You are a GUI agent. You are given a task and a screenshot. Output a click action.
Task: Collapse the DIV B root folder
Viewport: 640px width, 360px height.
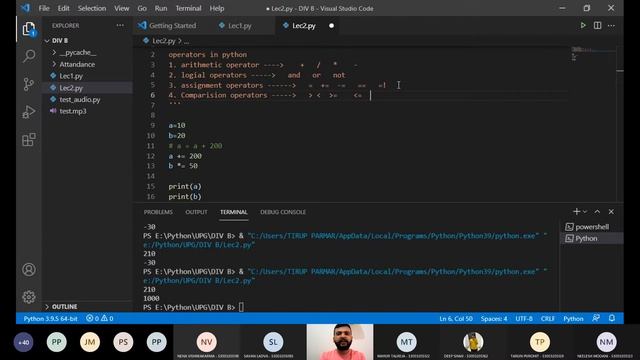[60, 41]
